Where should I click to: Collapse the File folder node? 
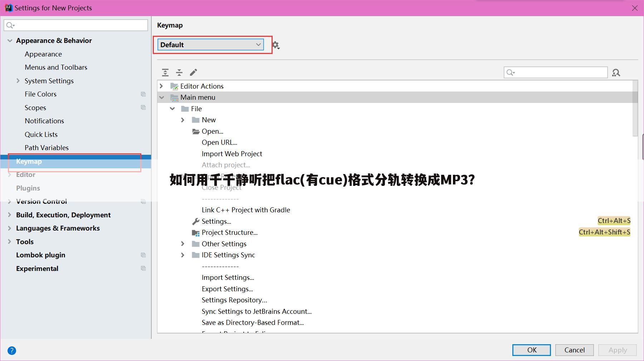pyautogui.click(x=172, y=109)
